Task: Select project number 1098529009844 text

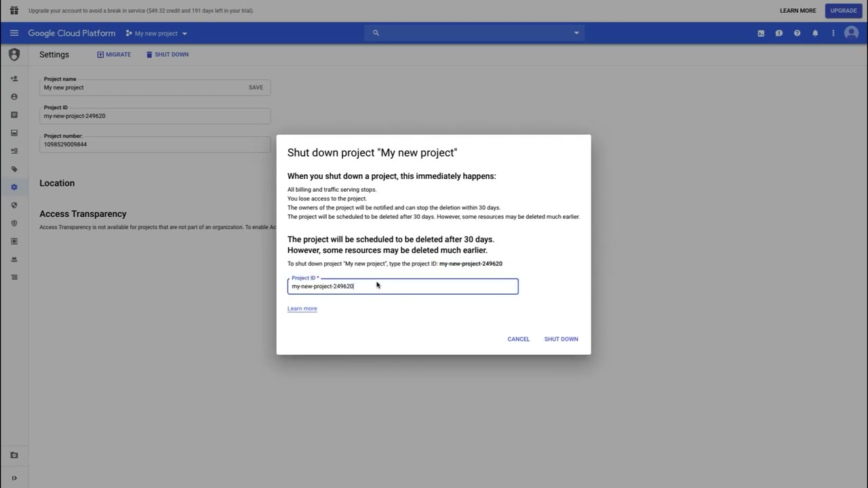Action: [x=65, y=144]
